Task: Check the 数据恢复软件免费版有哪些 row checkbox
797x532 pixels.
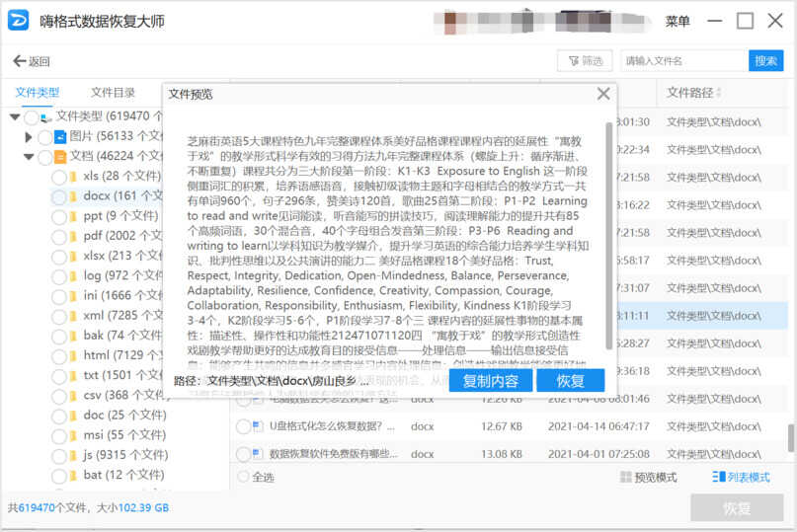Action: tap(244, 454)
